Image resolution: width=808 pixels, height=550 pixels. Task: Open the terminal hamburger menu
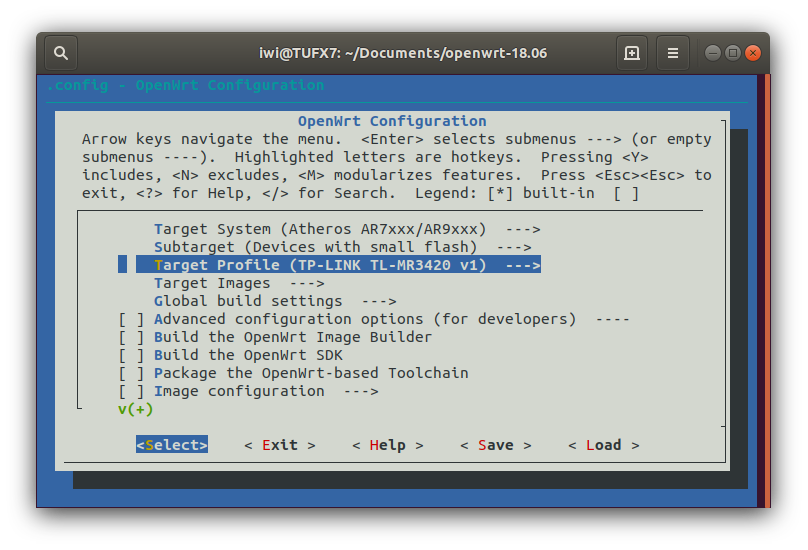pyautogui.click(x=672, y=53)
